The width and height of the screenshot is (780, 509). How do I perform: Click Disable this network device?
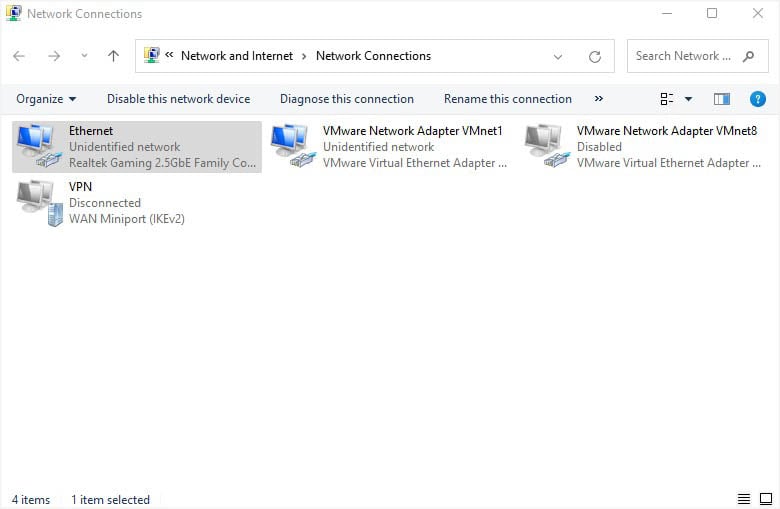pos(179,99)
